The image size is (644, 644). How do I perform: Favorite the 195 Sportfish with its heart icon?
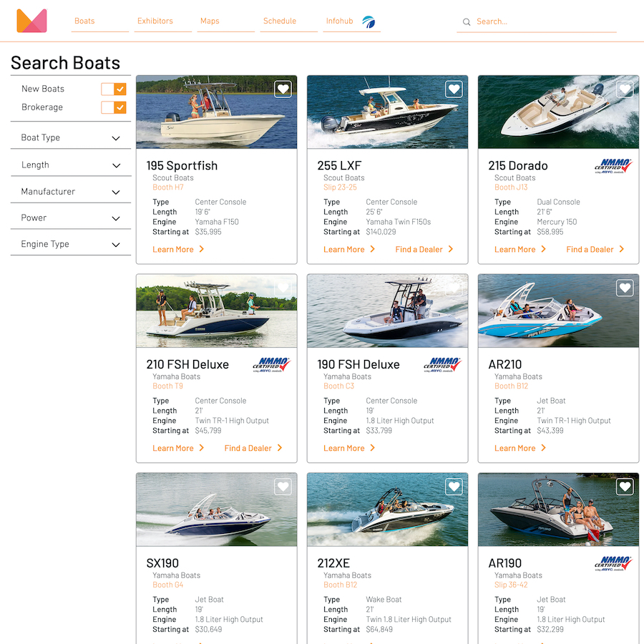[283, 89]
